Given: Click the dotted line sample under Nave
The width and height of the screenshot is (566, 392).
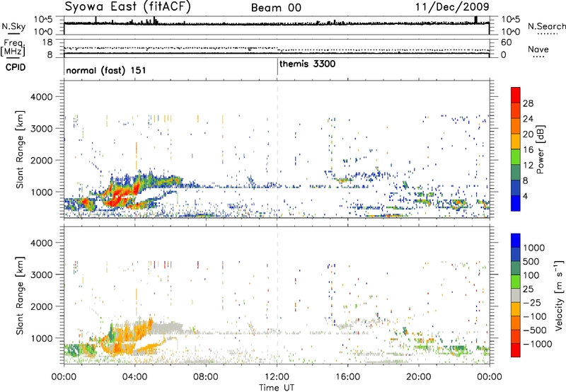Looking at the screenshot, I should (538, 57).
